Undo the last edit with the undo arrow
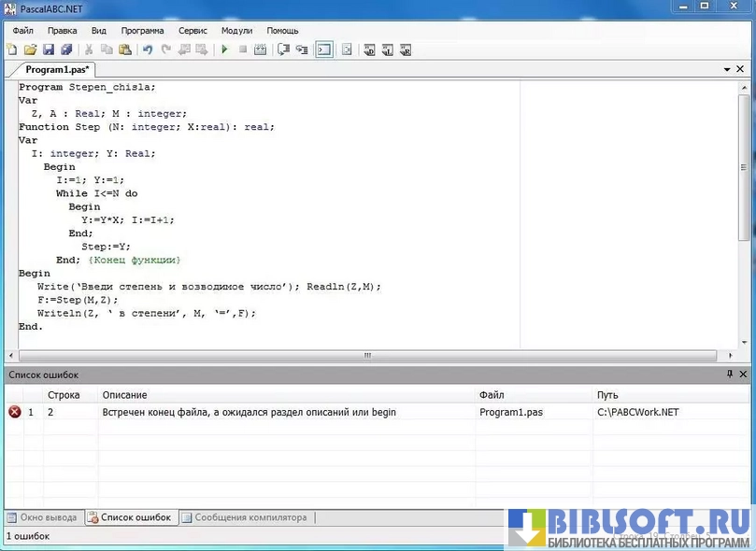 [148, 49]
